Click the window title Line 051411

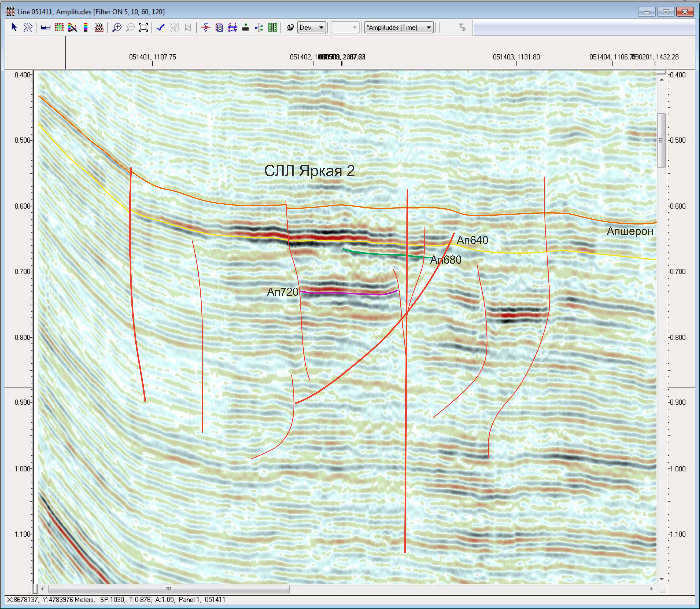click(x=91, y=11)
